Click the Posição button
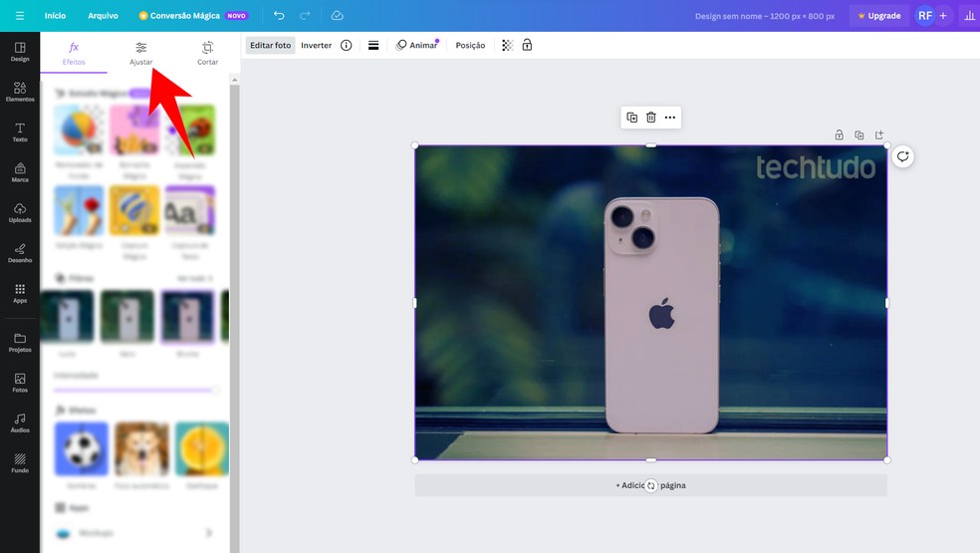 pos(470,45)
